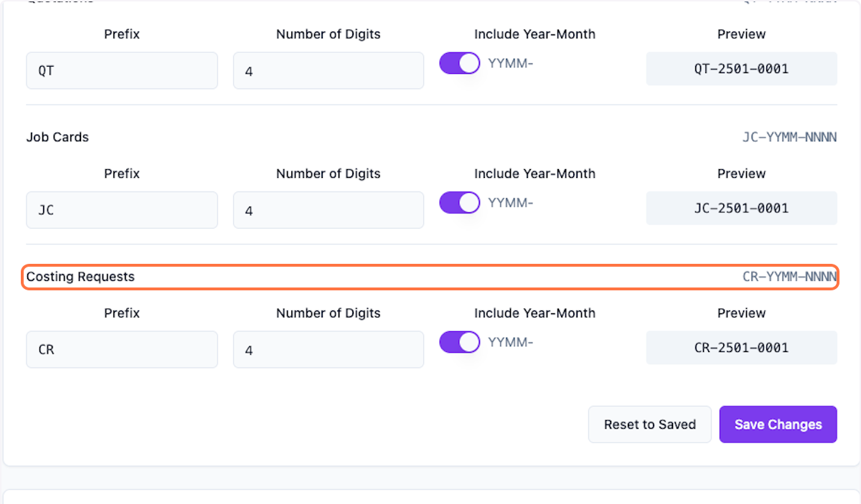Switch off Costing Requests Year-Month toggle
This screenshot has height=504, width=861.
(x=459, y=342)
